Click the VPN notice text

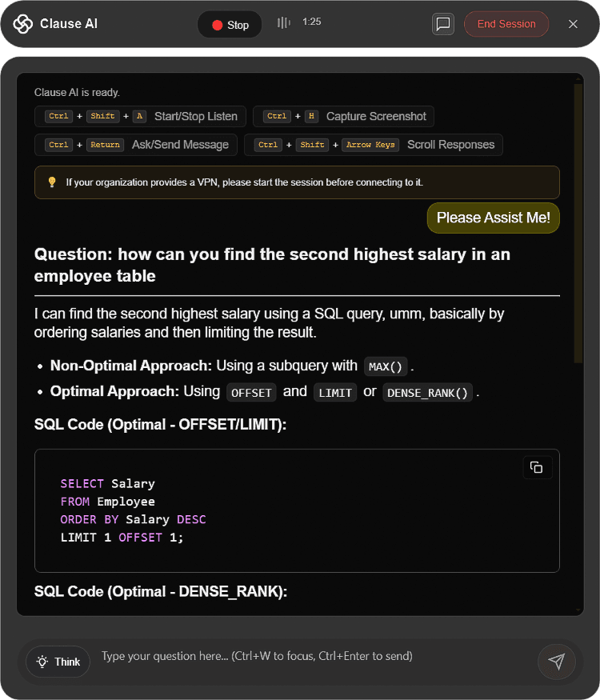coord(244,182)
